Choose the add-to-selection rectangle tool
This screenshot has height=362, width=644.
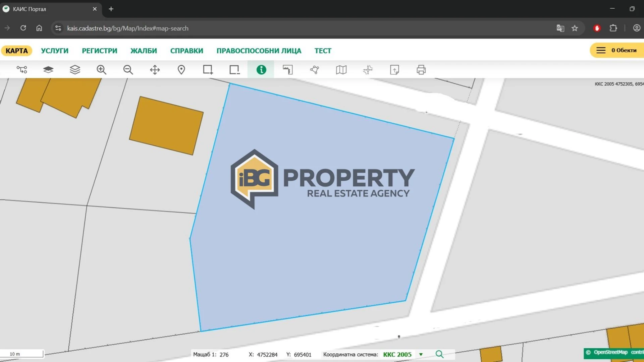coord(208,70)
